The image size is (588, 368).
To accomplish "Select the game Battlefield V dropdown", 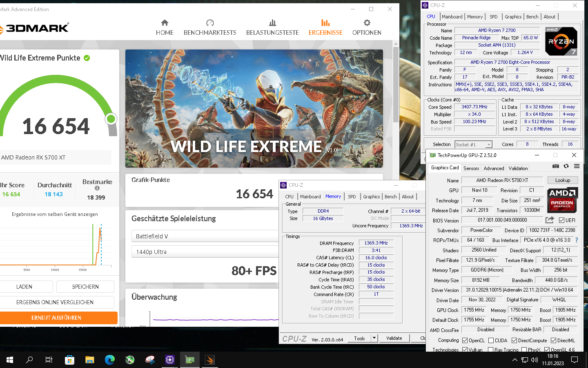I will click(x=205, y=236).
